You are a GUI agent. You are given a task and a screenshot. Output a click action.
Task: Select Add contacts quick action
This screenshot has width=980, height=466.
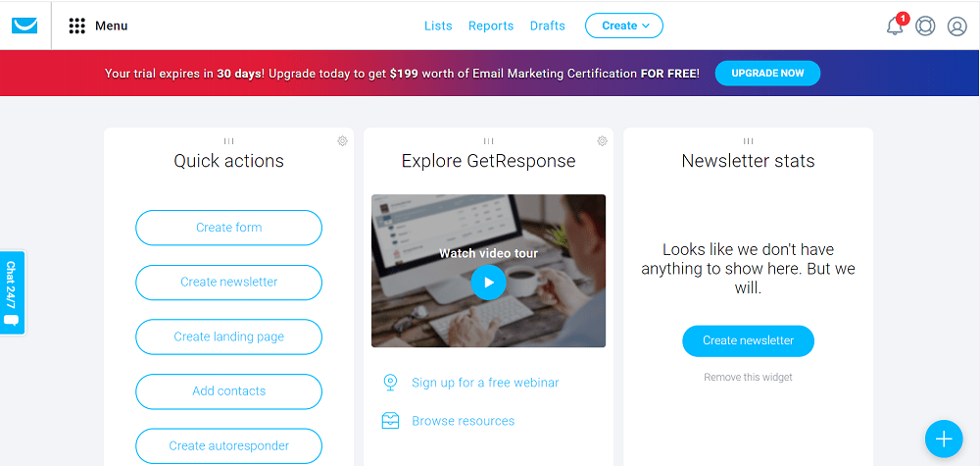(x=228, y=391)
